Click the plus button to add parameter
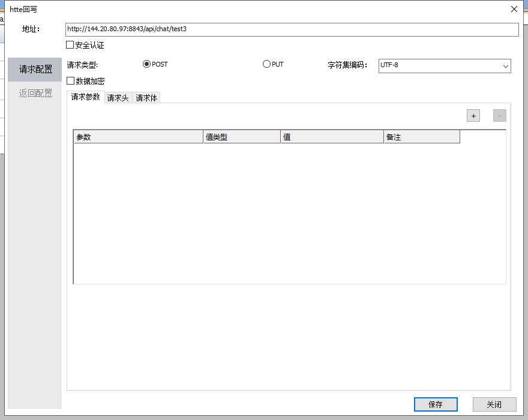Screen dimensions: 528x420 click(473, 116)
